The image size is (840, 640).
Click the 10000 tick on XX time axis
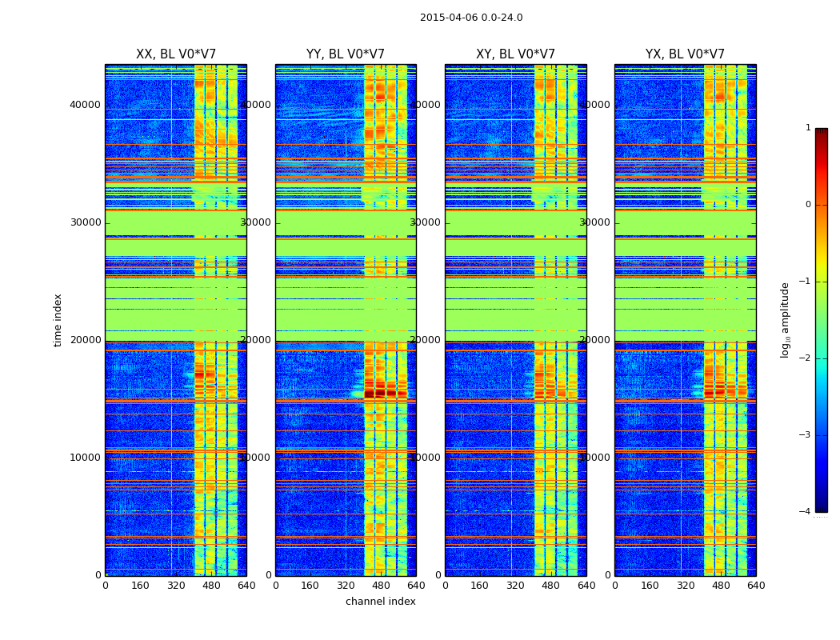pyautogui.click(x=85, y=458)
